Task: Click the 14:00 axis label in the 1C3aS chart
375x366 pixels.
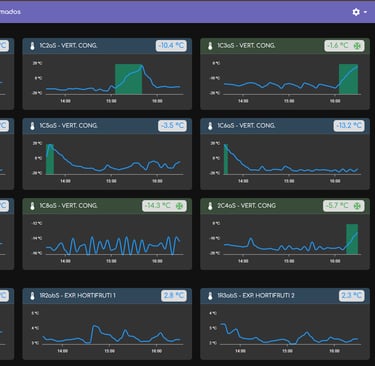Action: [x=243, y=101]
